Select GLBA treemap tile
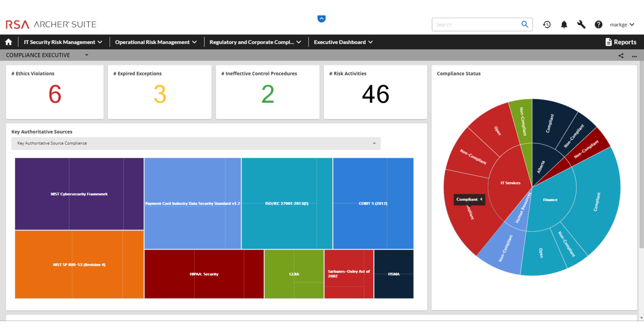 click(x=294, y=274)
